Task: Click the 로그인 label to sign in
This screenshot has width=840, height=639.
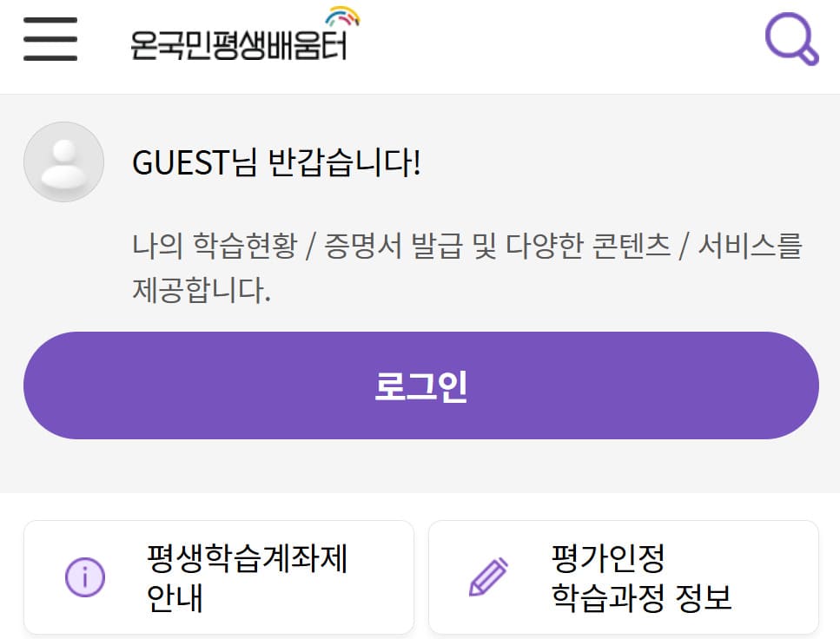Action: [x=420, y=384]
